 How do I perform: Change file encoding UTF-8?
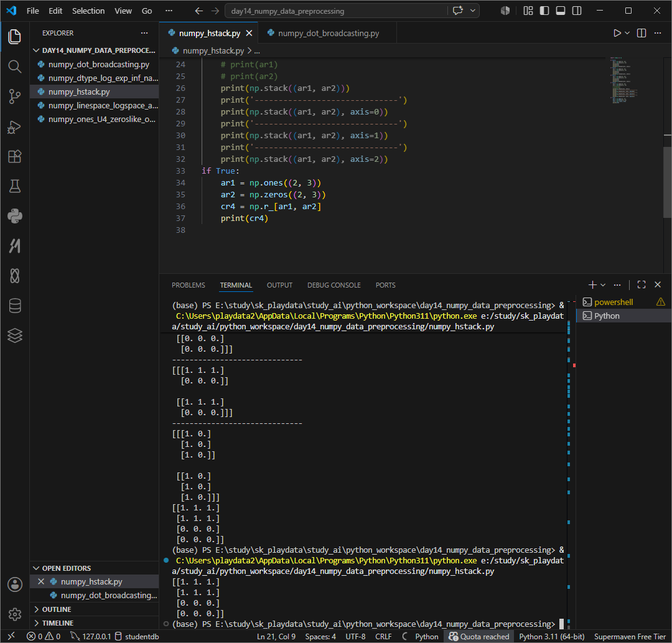click(355, 636)
